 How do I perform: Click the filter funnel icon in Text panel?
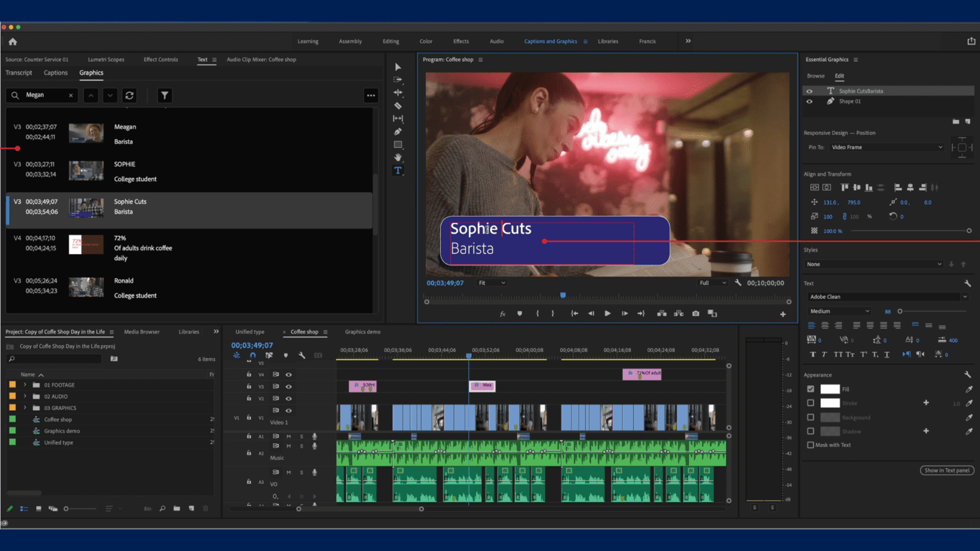click(164, 96)
